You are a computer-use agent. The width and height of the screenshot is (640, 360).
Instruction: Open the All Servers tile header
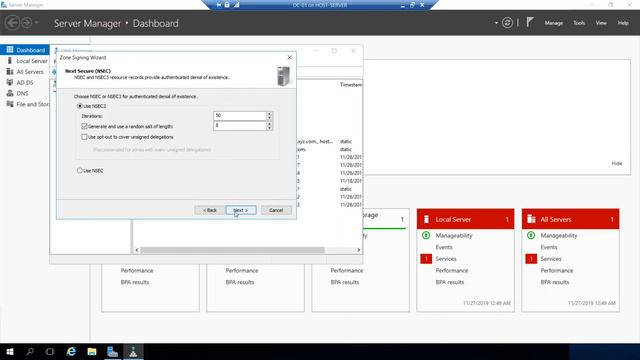coord(570,219)
